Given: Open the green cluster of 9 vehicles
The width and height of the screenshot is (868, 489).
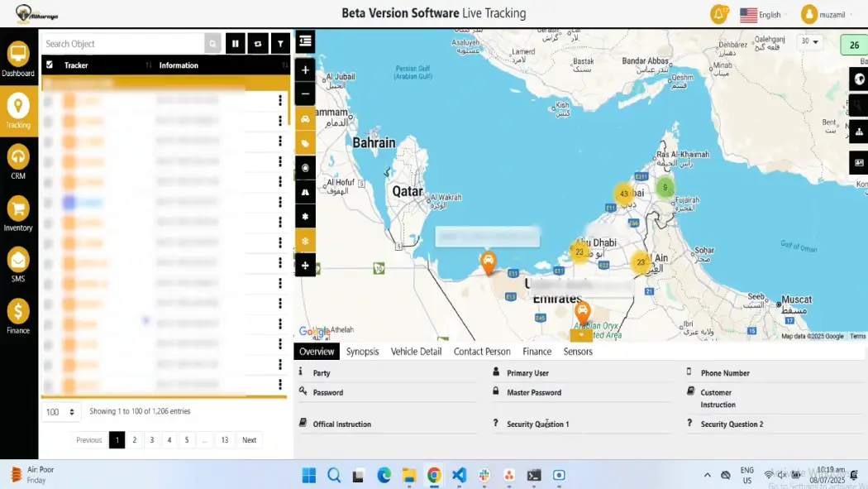Looking at the screenshot, I should pyautogui.click(x=665, y=187).
